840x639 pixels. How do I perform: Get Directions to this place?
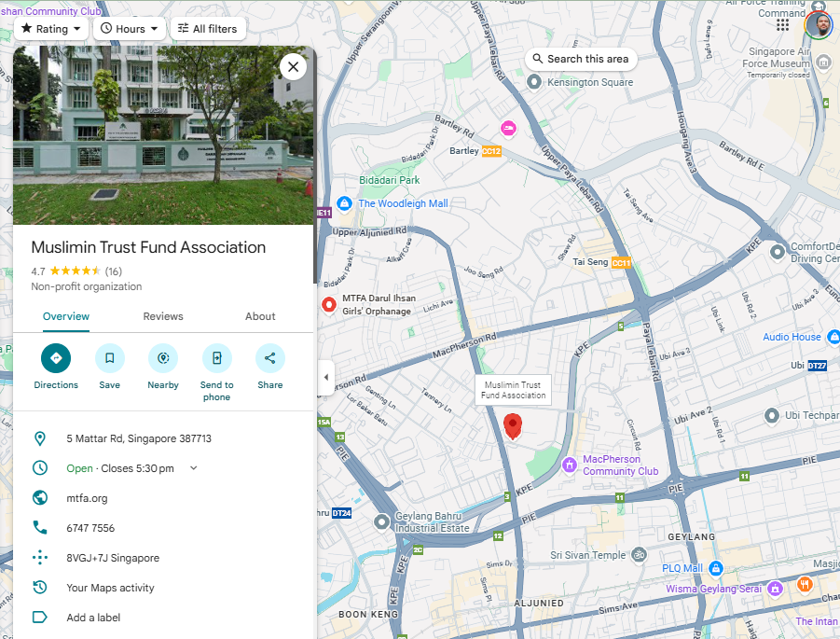[56, 358]
